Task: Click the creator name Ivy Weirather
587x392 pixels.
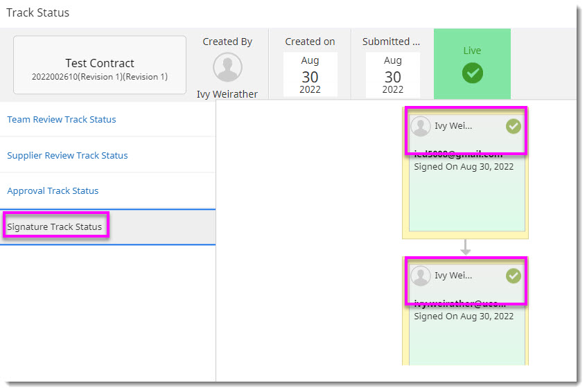Action: click(x=227, y=94)
